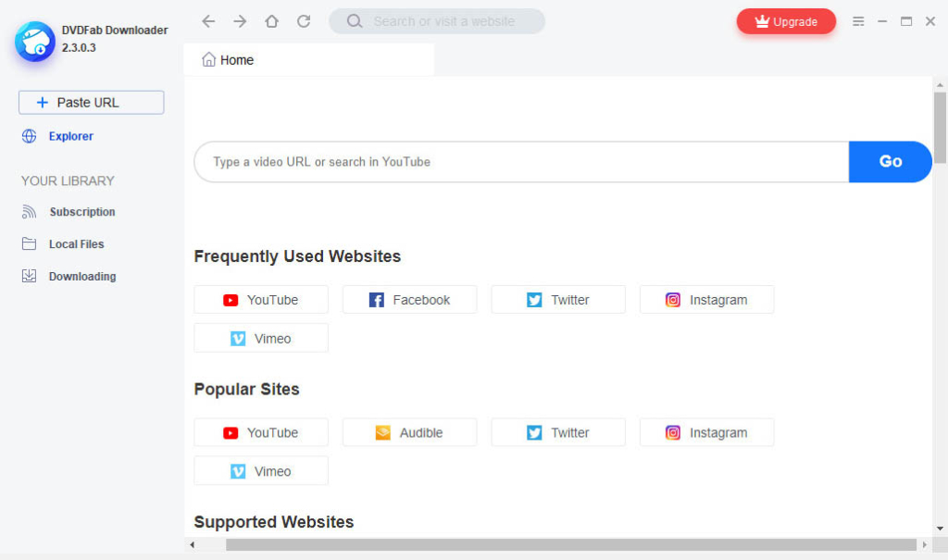Open Local Files in the library

point(76,244)
